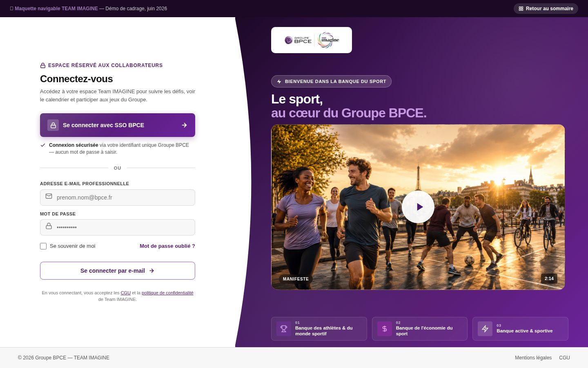
Task: Select the Banque de l'économie du sport card
Action: pos(420,329)
